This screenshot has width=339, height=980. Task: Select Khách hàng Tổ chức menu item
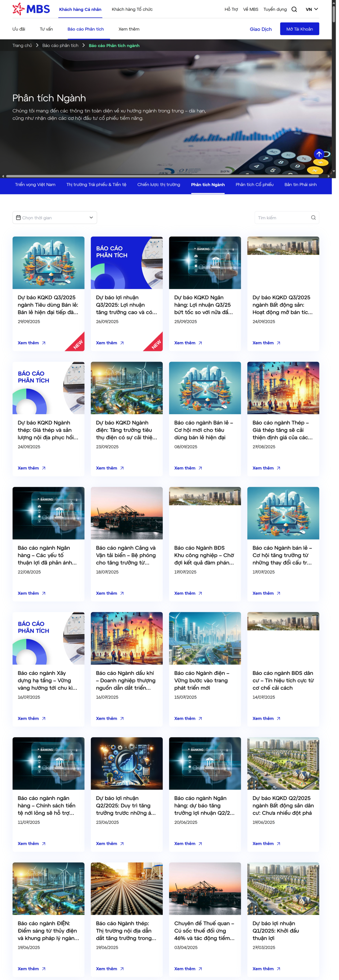[x=132, y=10]
